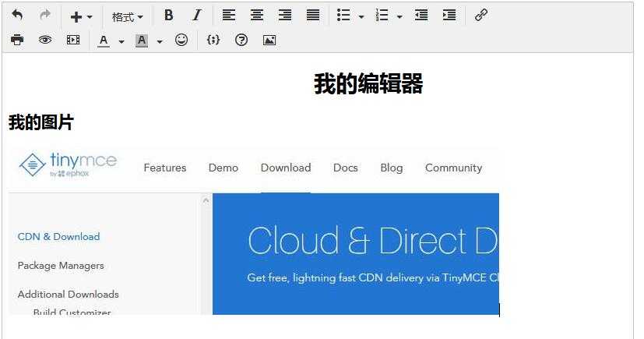Open the Insert plus menu
The image size is (644, 339).
pyautogui.click(x=81, y=17)
